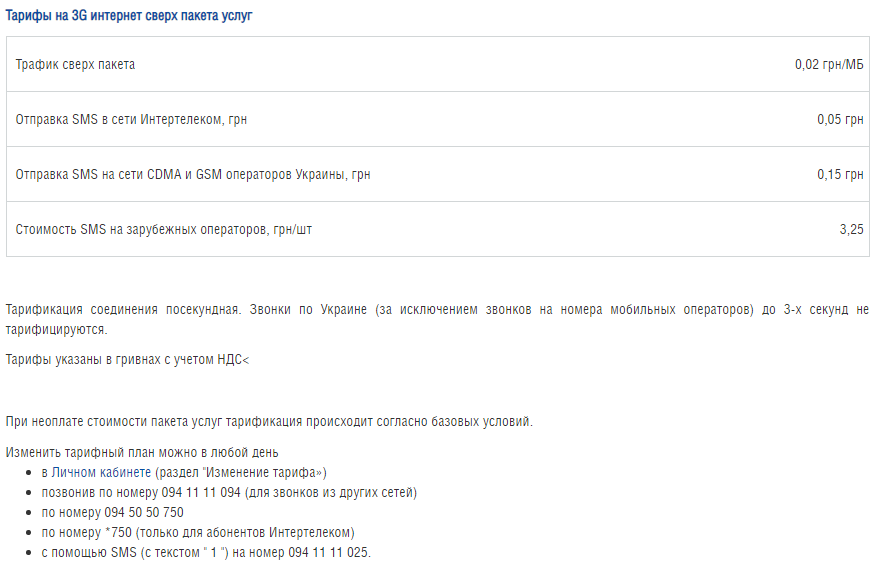Click text Тарифы указаны в гривнах с учетом НДС
This screenshot has width=876, height=564.
[127, 360]
